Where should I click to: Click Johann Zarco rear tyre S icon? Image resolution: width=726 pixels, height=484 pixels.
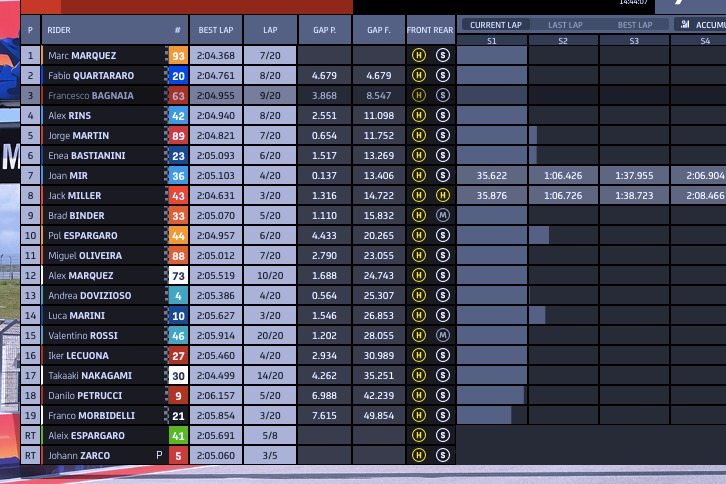tap(443, 455)
